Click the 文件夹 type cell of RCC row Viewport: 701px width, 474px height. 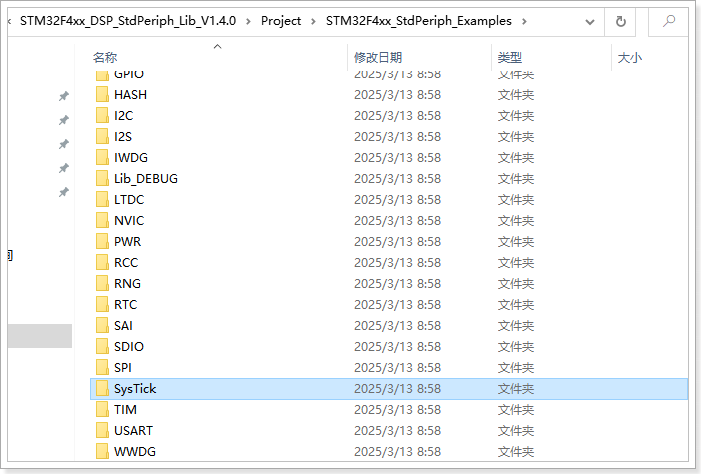coord(515,262)
